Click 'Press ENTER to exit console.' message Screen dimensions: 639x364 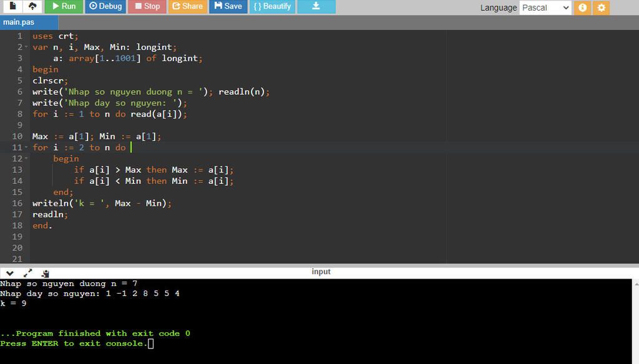pos(74,343)
